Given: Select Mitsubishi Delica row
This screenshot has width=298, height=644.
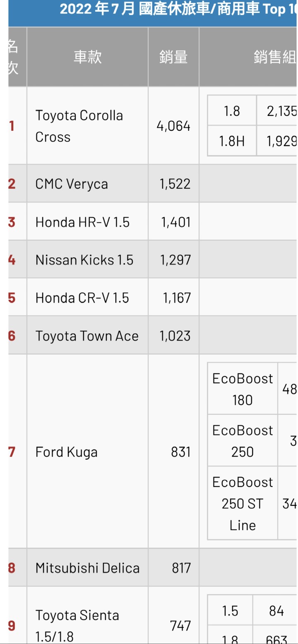Looking at the screenshot, I should (x=152, y=567).
